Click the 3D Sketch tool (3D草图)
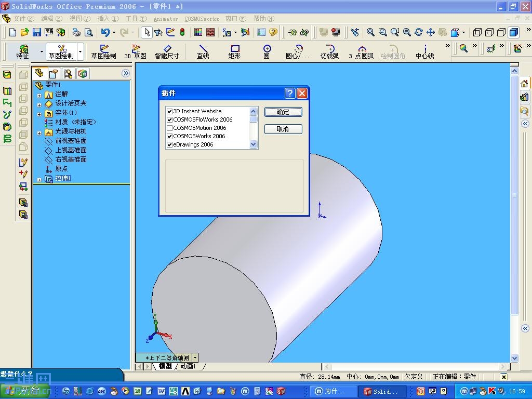Viewport: 532px width, 399px height. (x=136, y=51)
